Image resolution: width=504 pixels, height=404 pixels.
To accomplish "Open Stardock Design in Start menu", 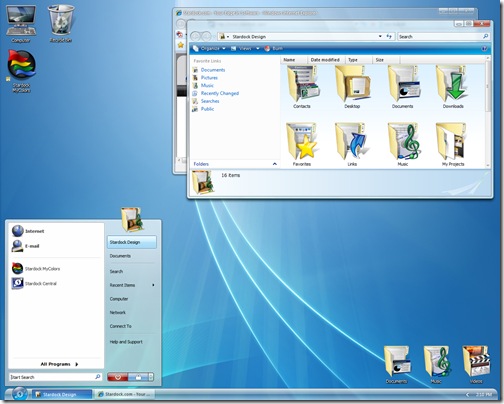I will pyautogui.click(x=132, y=242).
